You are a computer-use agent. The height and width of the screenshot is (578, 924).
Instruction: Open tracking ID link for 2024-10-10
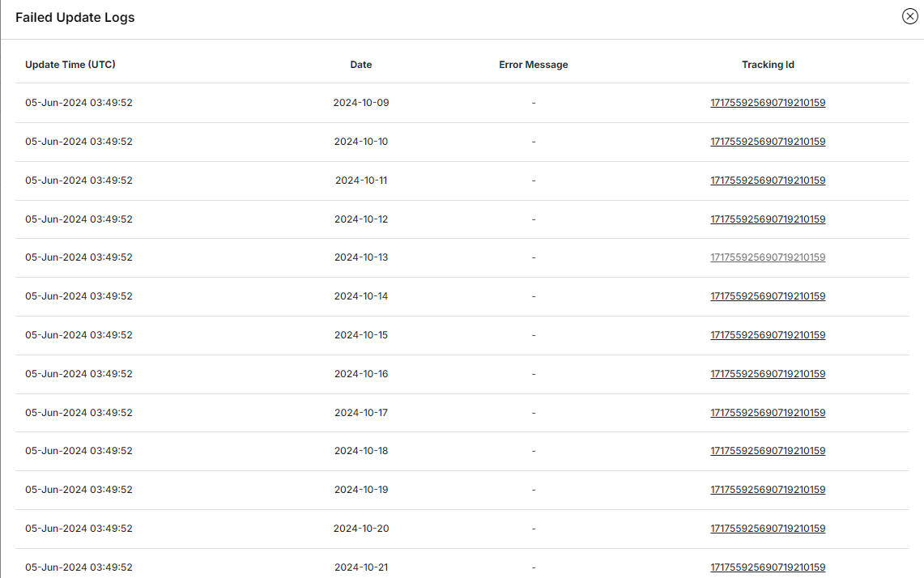[x=768, y=142]
